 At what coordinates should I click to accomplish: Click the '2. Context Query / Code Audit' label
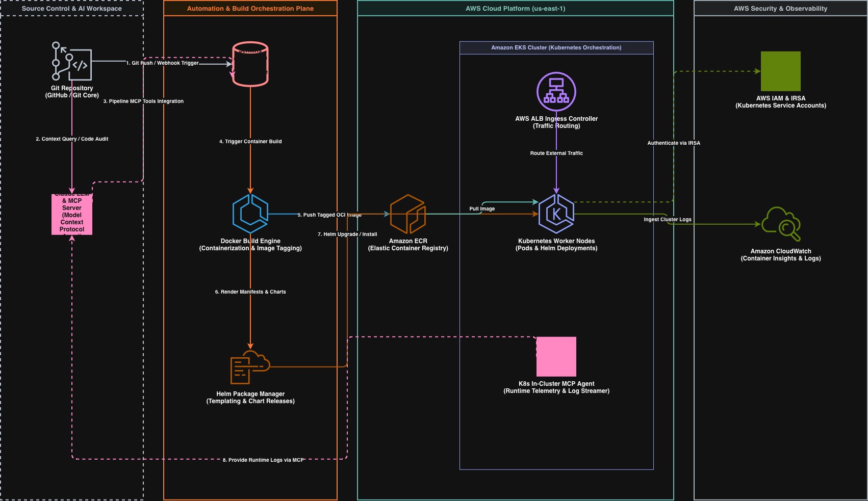[72, 139]
